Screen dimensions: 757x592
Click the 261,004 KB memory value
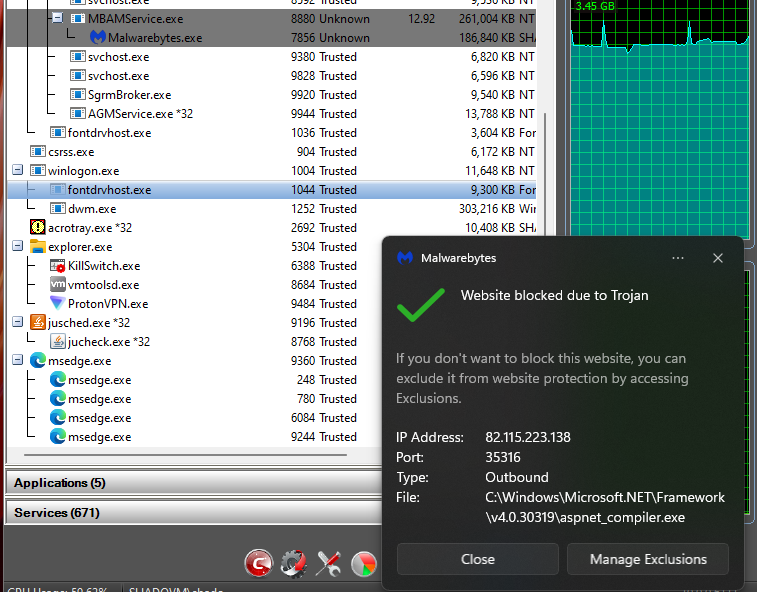(x=487, y=19)
